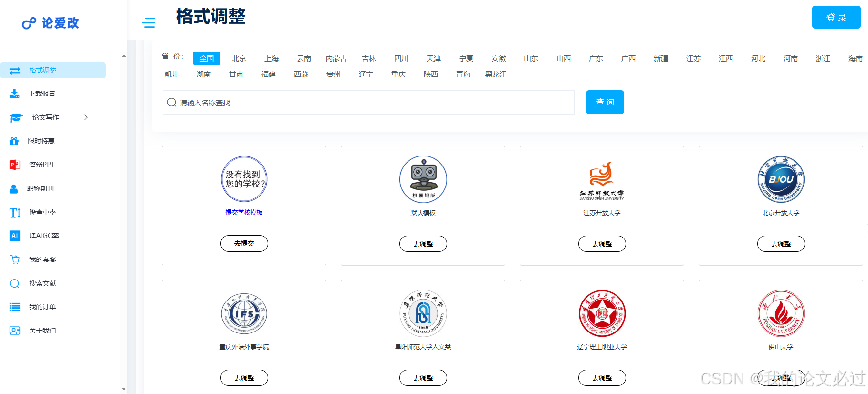This screenshot has height=394, width=868.
Task: Click the 佛山大学 name text
Action: [781, 347]
